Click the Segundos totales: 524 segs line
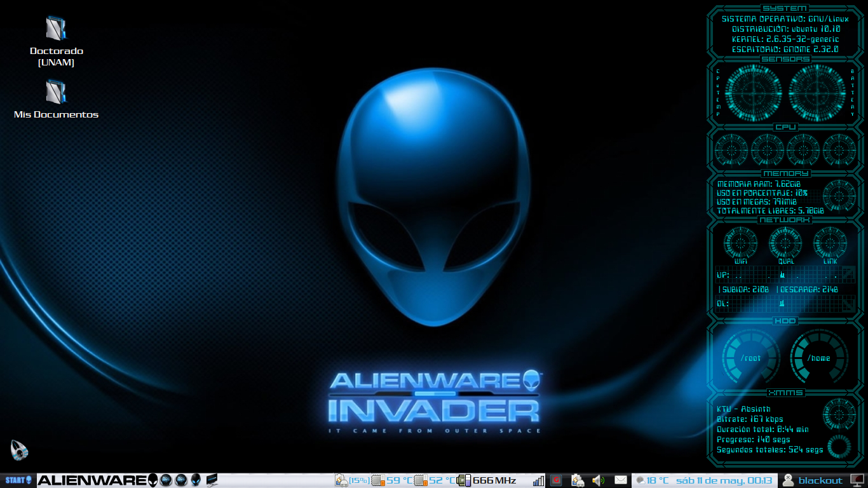This screenshot has width=868, height=488. 770,450
